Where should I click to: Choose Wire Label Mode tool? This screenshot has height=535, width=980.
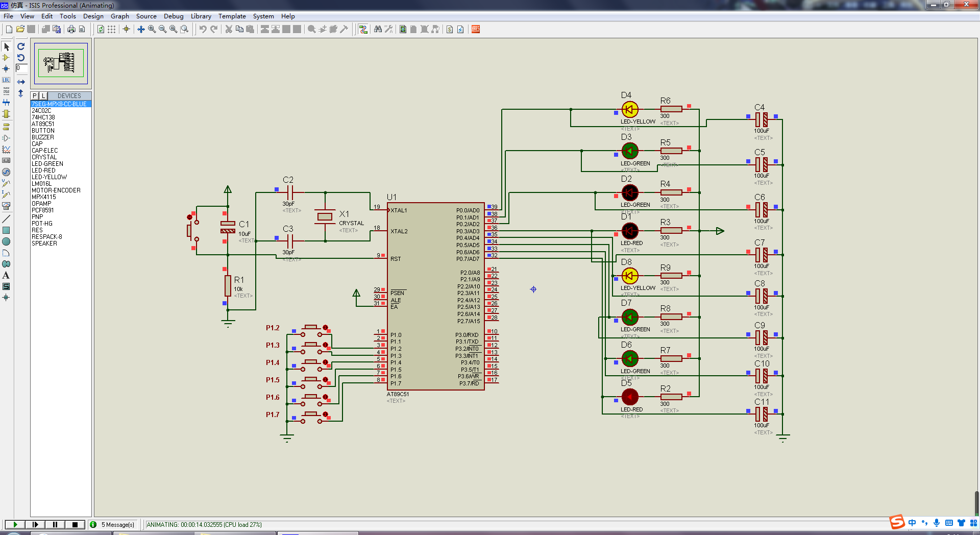pos(6,80)
